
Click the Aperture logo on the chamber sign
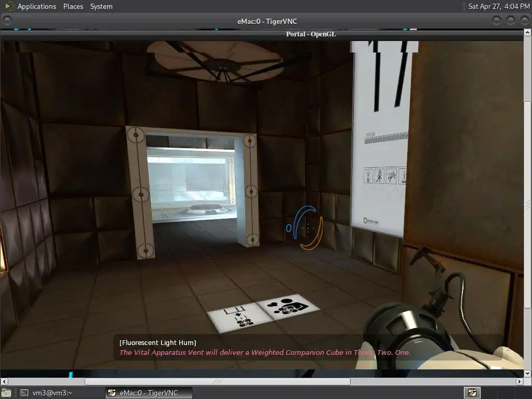point(371,221)
